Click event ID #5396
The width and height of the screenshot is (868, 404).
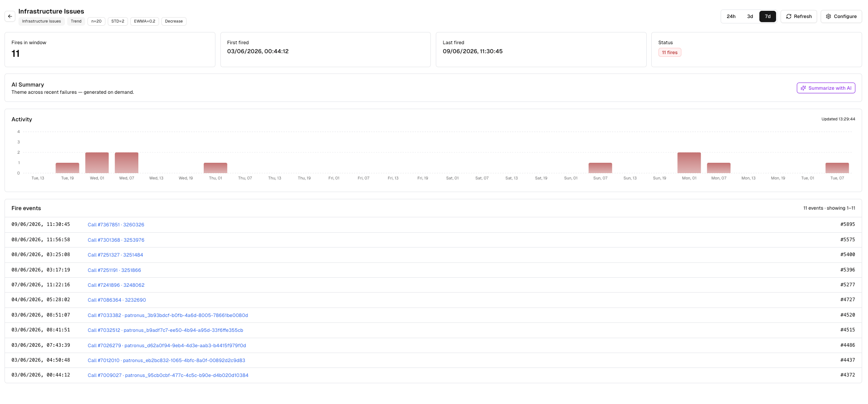click(848, 270)
